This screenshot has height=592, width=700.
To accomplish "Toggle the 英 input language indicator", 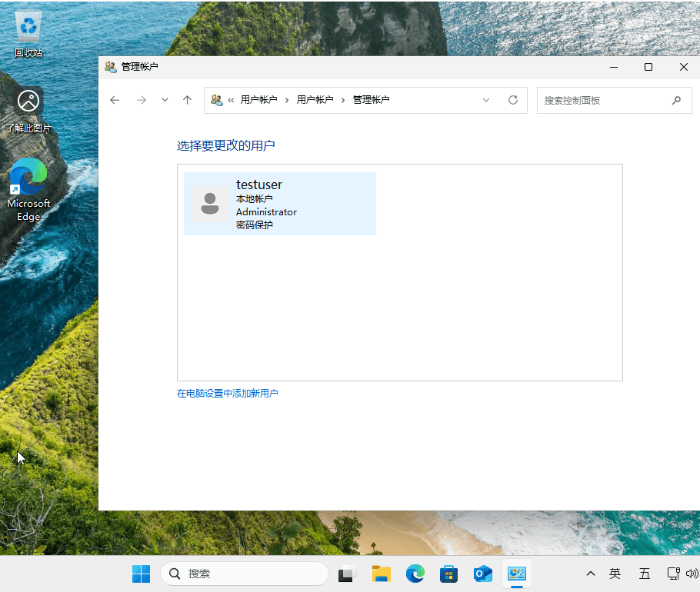I will click(x=615, y=574).
